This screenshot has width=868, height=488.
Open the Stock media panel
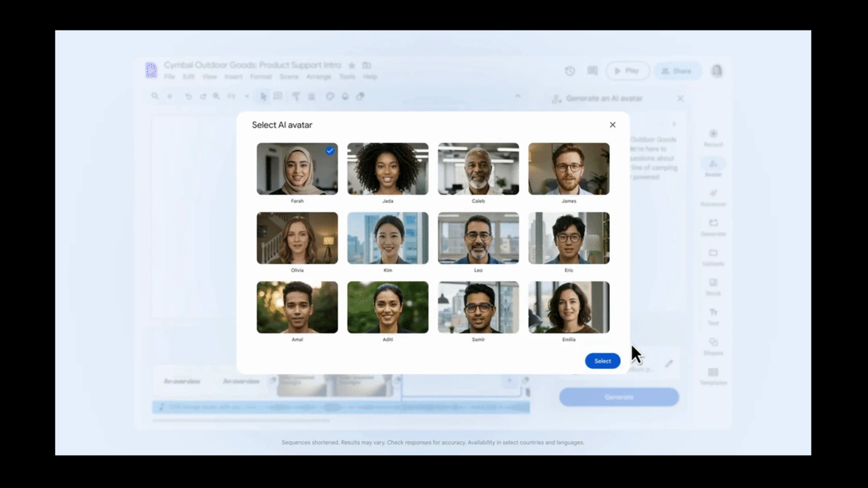[713, 286]
